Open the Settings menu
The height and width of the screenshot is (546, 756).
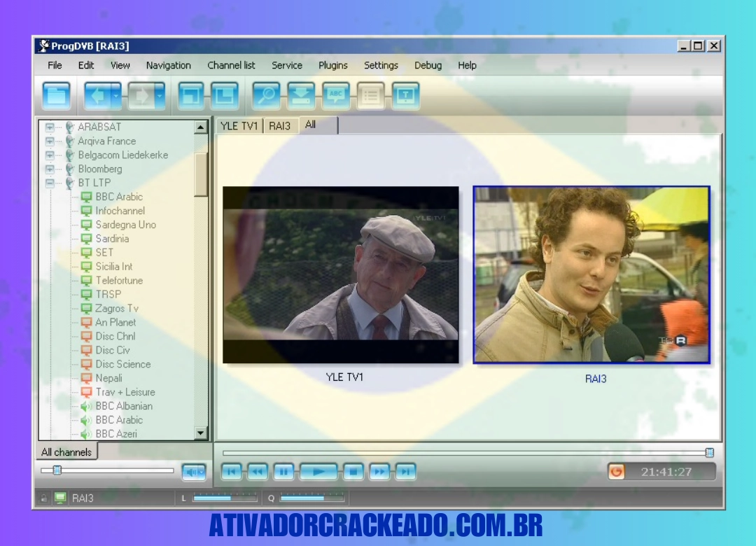[381, 65]
